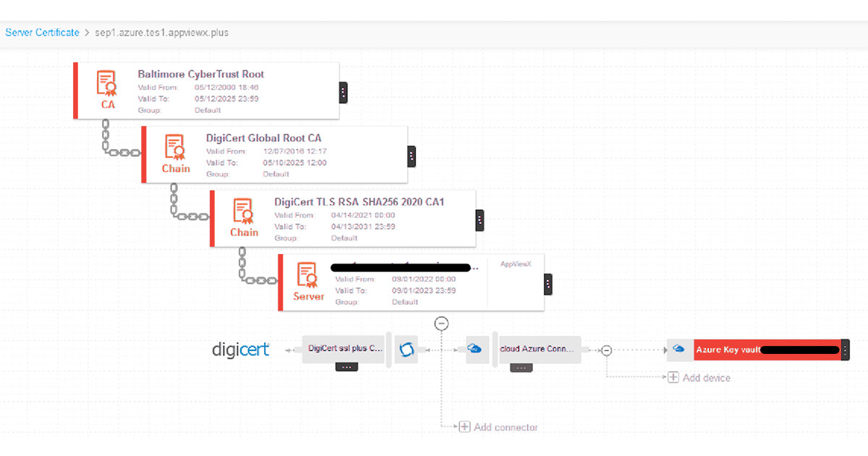Open the options menu on Azure Key vault device
Image resolution: width=868 pixels, height=456 pixels.
tap(845, 350)
